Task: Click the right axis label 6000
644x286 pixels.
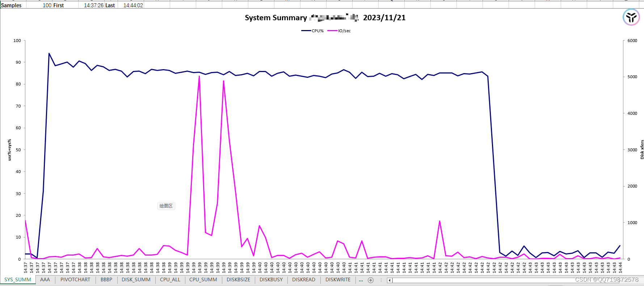Action: (632, 41)
